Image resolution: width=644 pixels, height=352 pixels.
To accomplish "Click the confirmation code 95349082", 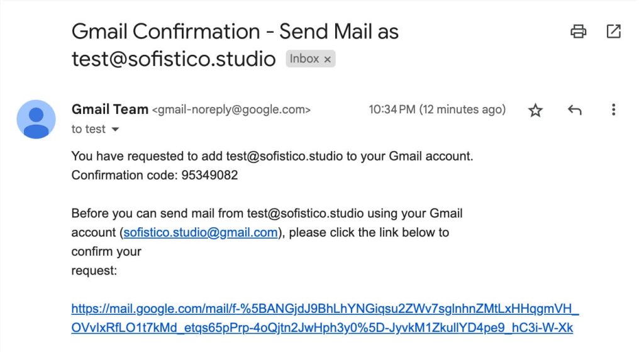I will 209,175.
